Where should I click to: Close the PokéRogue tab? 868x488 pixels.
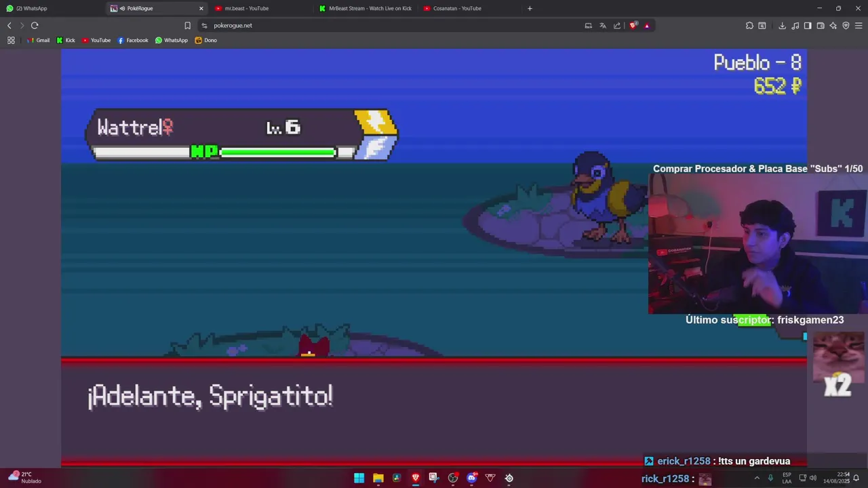201,8
